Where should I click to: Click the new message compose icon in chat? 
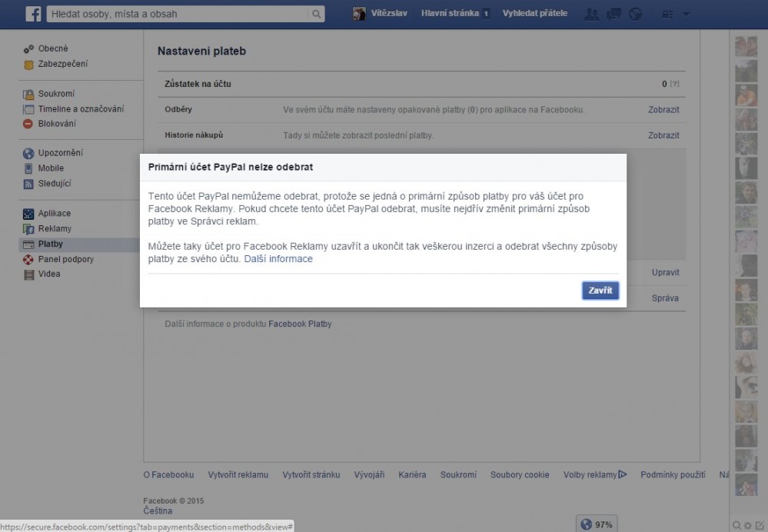tap(760, 525)
